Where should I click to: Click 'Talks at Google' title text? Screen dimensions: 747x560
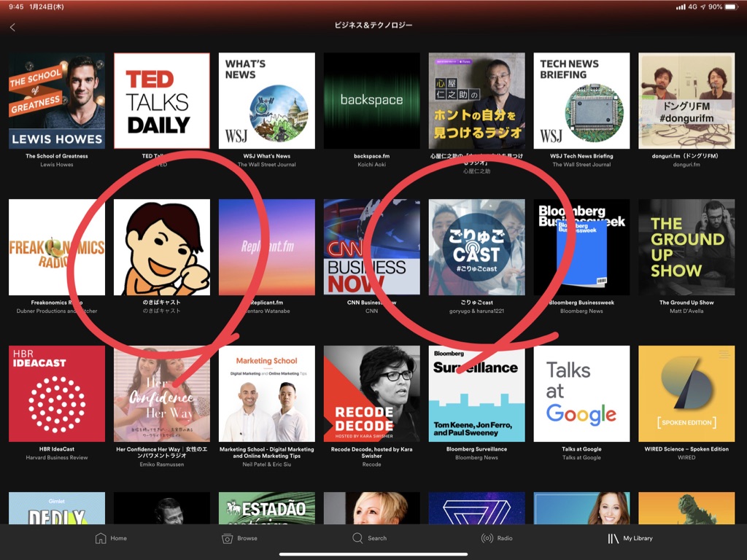581,449
